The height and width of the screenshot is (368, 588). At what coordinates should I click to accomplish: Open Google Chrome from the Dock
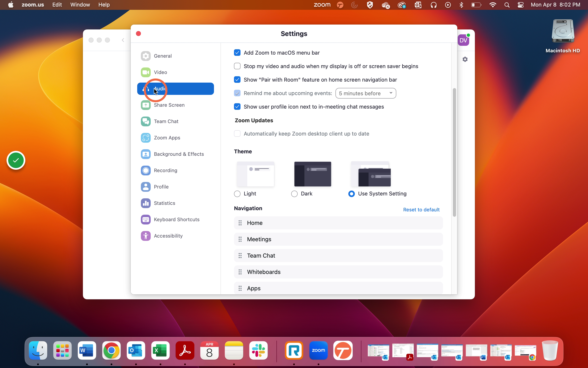pyautogui.click(x=111, y=350)
